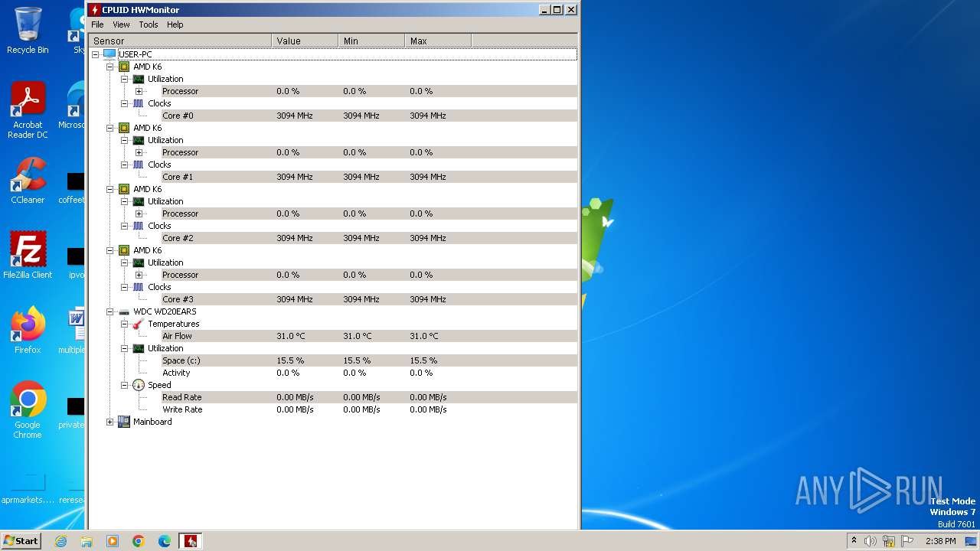Open the Tools menu
The image size is (980, 551).
coord(149,24)
